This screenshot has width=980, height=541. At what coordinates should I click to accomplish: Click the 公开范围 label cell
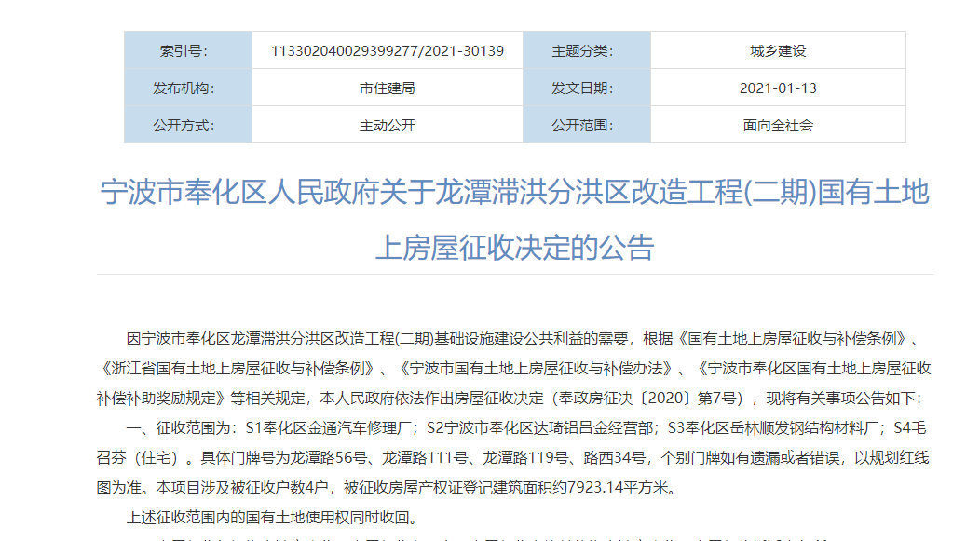click(x=582, y=124)
